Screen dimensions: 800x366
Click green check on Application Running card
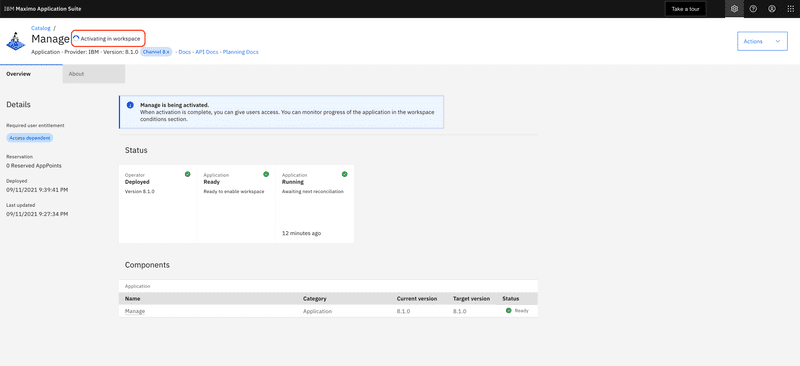point(344,174)
